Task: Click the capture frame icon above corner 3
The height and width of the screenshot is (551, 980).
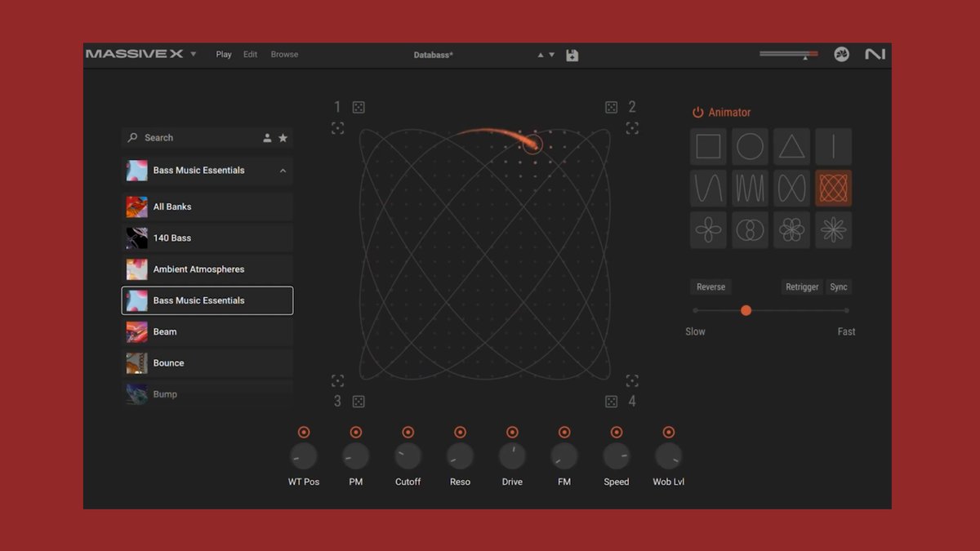Action: click(337, 380)
